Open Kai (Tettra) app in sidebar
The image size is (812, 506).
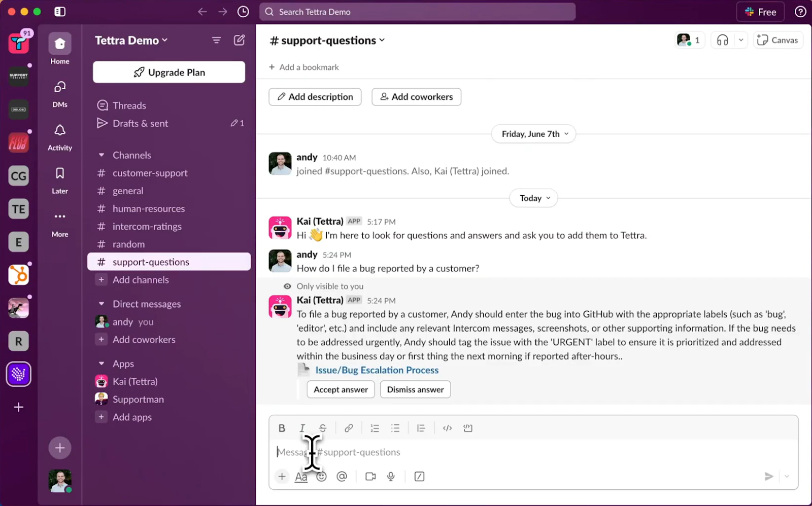[x=169, y=381]
